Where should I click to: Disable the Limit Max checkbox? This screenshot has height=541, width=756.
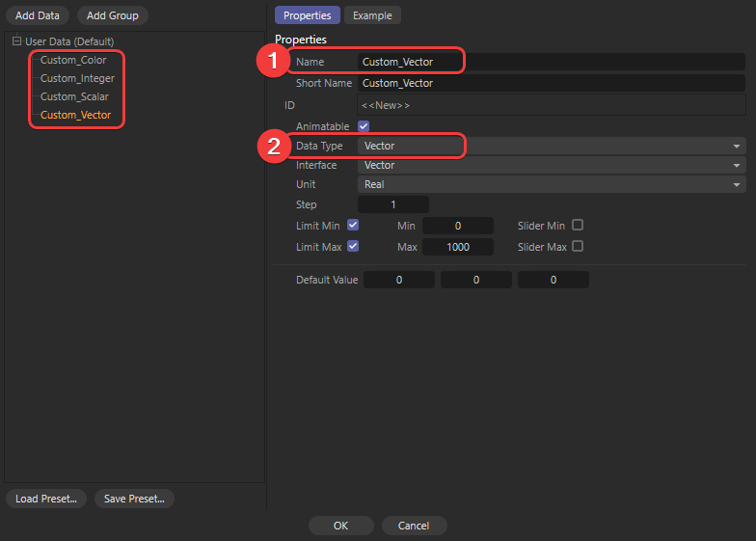(x=353, y=246)
